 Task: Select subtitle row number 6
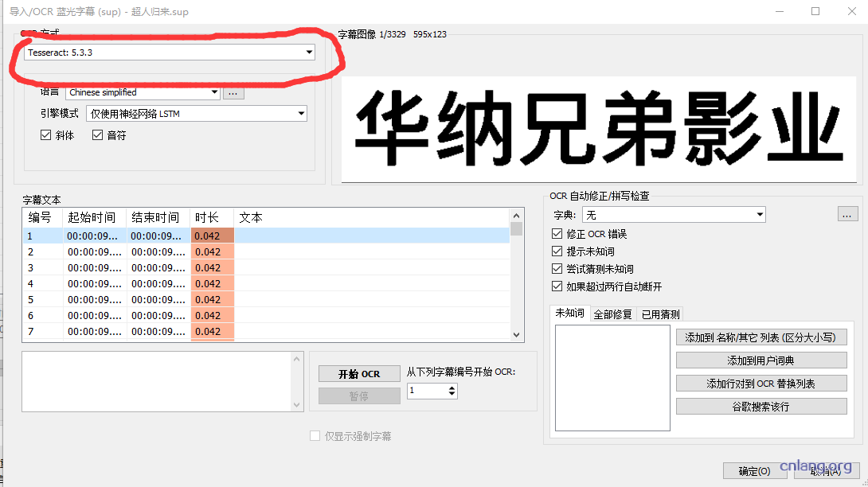266,315
